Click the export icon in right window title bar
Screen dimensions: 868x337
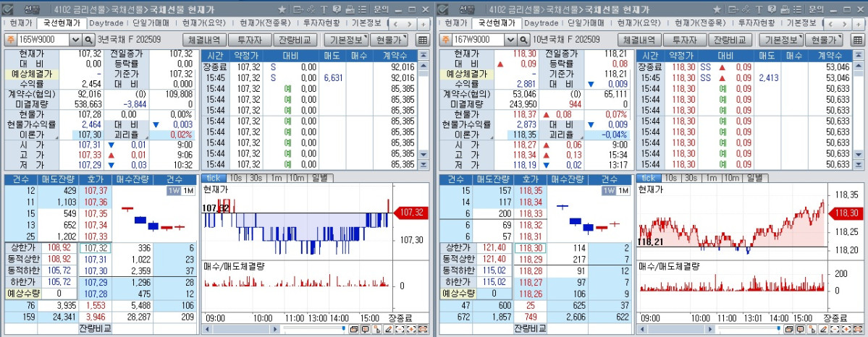[733, 9]
